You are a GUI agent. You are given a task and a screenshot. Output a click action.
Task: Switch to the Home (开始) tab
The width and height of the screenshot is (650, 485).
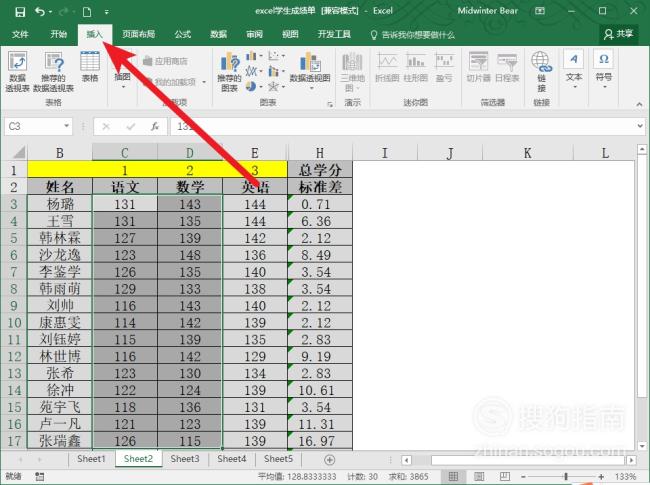pos(58,34)
